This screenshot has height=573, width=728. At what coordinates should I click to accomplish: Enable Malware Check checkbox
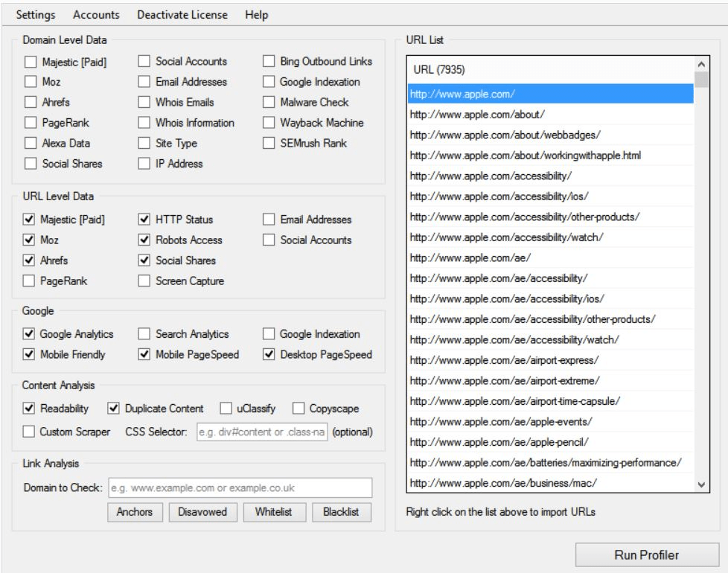pyautogui.click(x=269, y=102)
